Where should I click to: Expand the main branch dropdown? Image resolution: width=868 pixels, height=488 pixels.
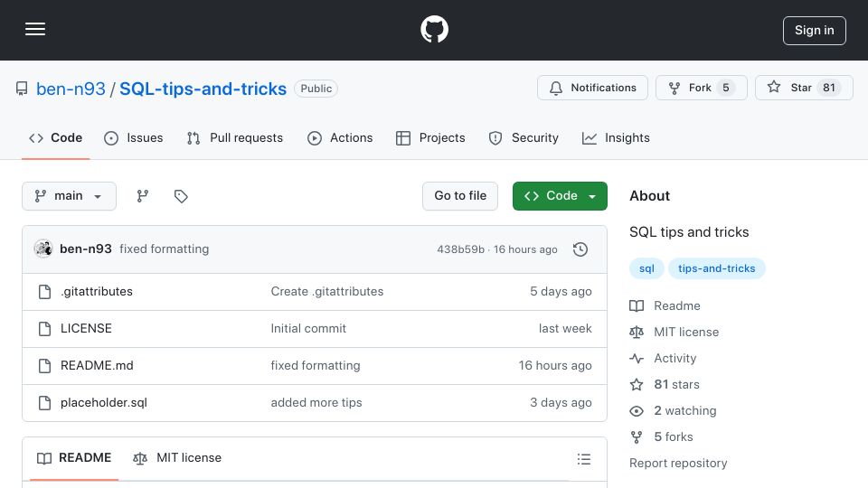click(70, 196)
